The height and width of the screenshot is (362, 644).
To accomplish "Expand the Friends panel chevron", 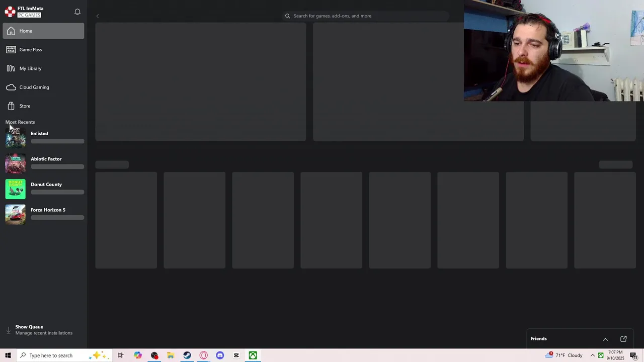I will [x=605, y=339].
